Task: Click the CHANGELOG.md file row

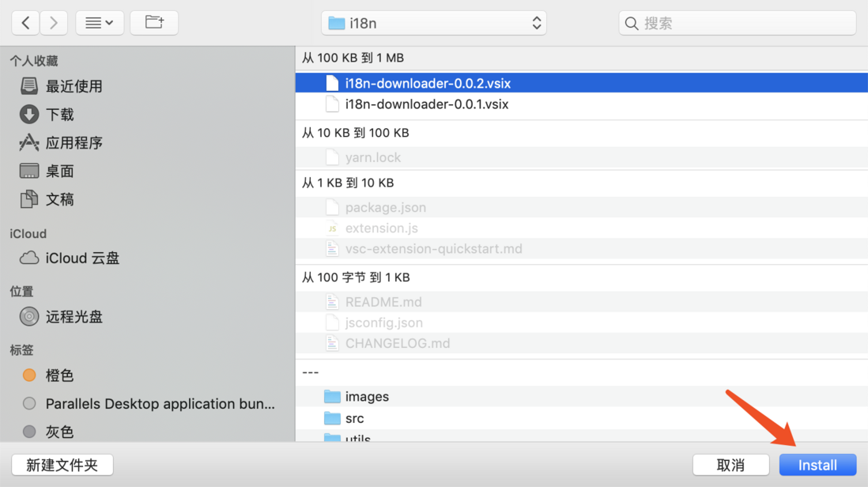Action: [581, 344]
